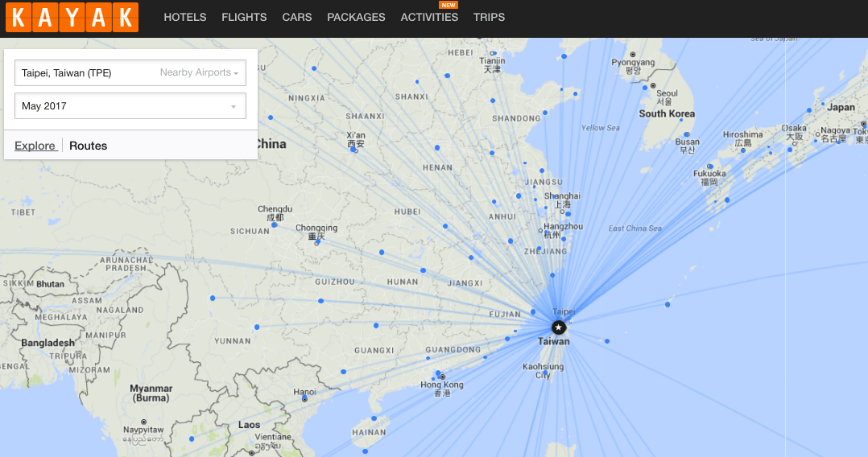Open the May 2017 date dropdown
Viewport: 868px width, 457px height.
tap(130, 106)
